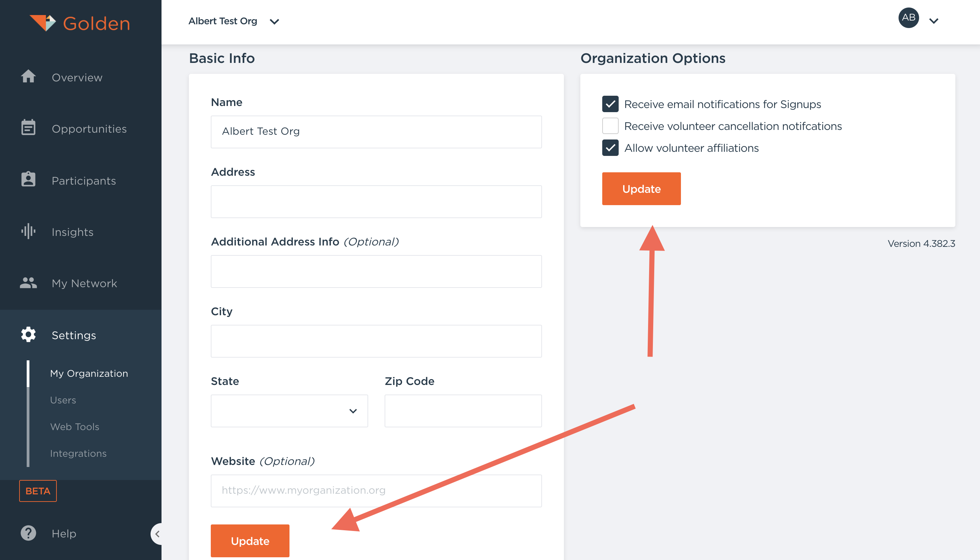Click the Participants badge icon
This screenshot has height=560, width=980.
click(x=28, y=179)
